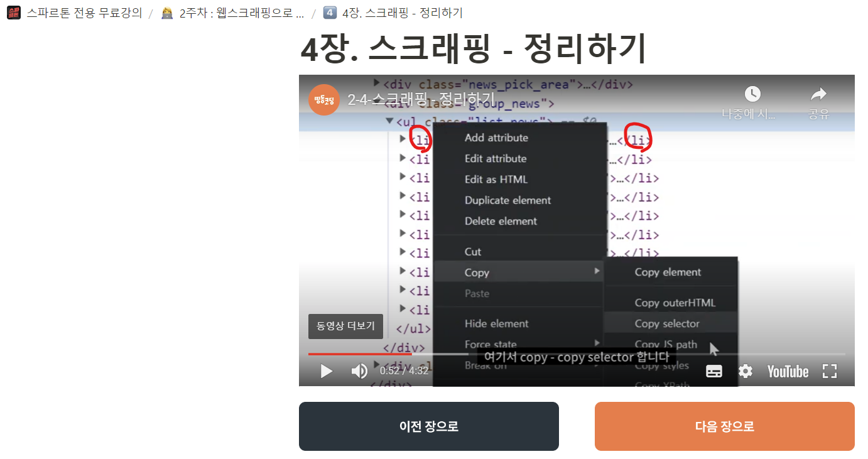Enter fullscreen mode on video
This screenshot has height=459, width=868.
click(830, 371)
